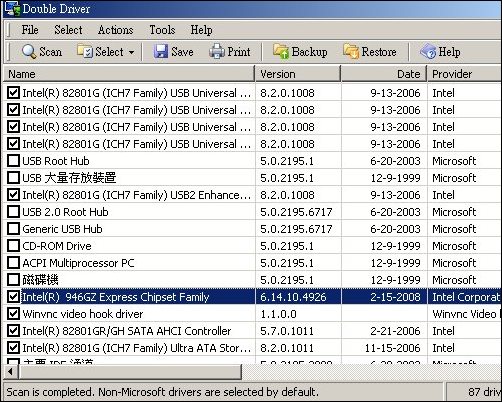This screenshot has width=502, height=402.
Task: Click the Scan text label in toolbar
Action: coord(51,52)
